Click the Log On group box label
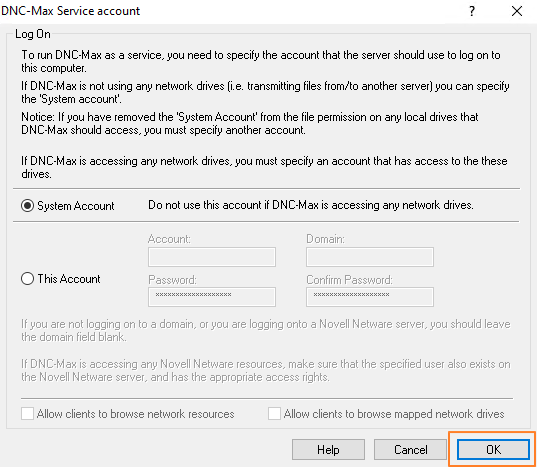 [x=33, y=34]
